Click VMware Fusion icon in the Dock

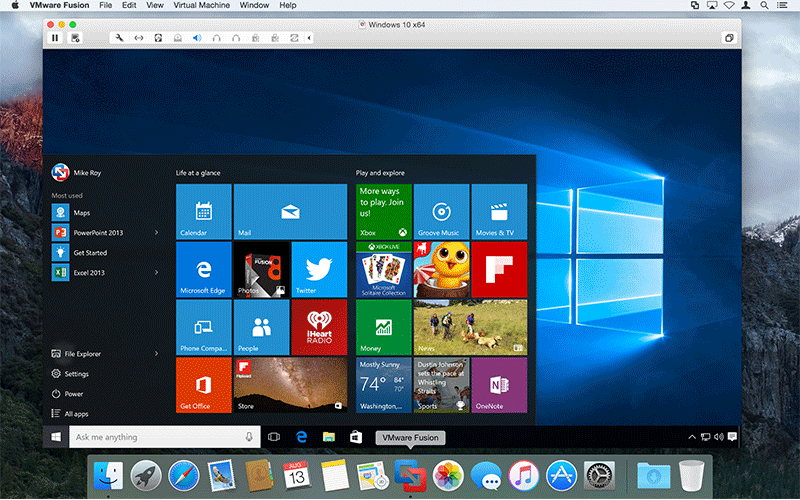[x=410, y=475]
